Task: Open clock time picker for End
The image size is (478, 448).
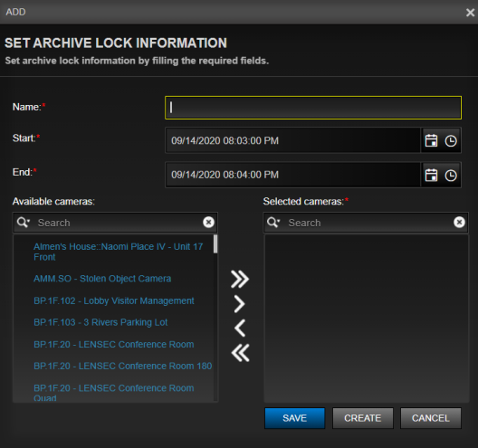Action: point(451,176)
